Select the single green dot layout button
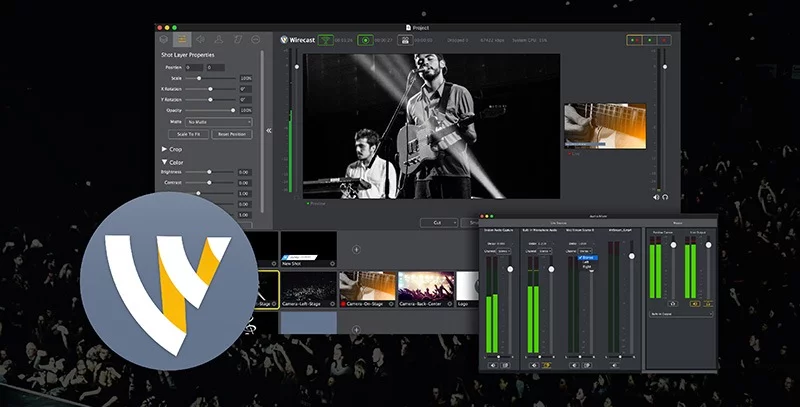 tap(649, 40)
